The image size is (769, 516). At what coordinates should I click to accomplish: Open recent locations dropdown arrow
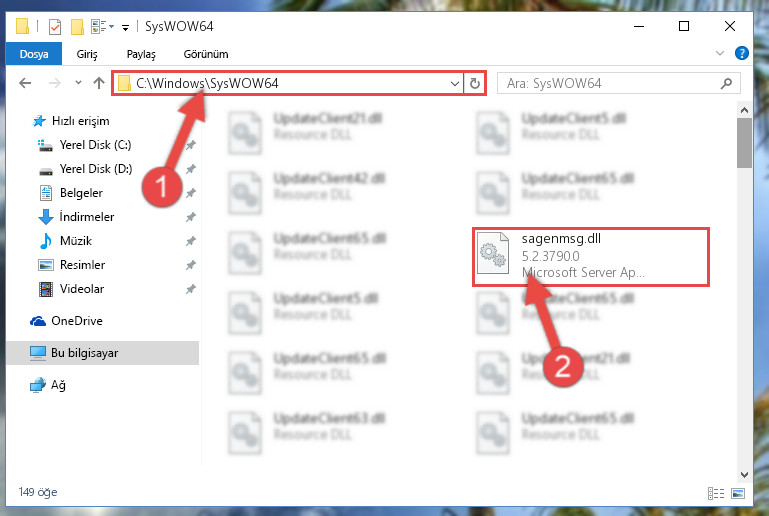tap(78, 82)
